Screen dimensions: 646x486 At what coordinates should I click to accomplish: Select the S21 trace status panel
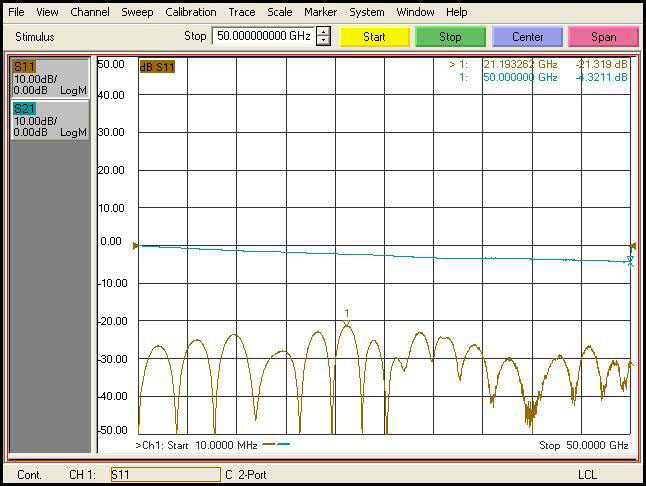click(x=50, y=120)
